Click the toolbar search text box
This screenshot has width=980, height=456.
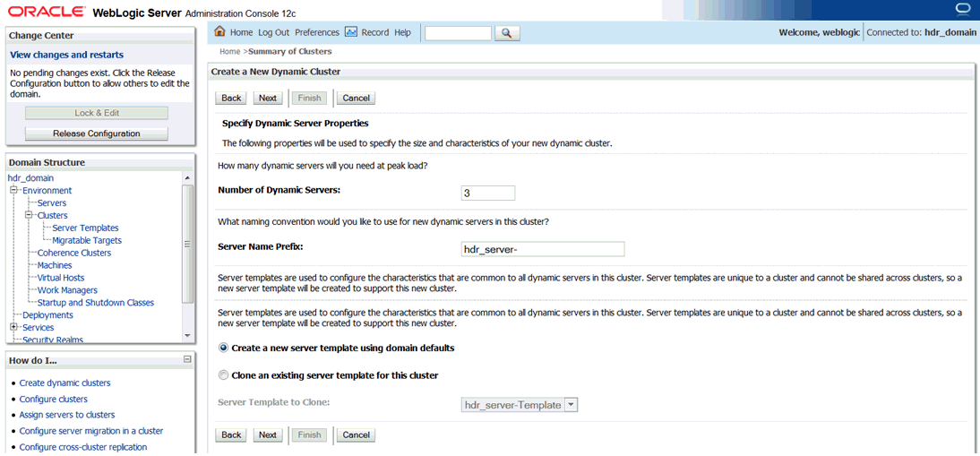[459, 33]
